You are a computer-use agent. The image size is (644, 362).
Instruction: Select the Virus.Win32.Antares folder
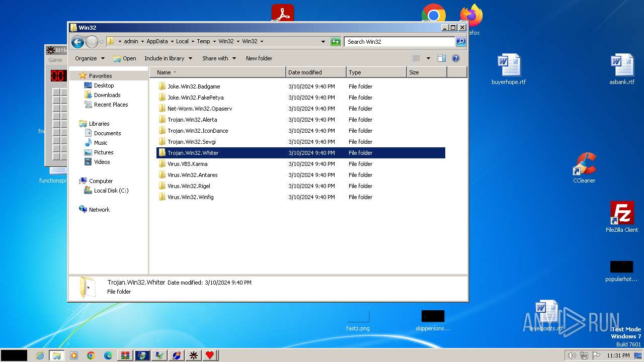click(x=301, y=175)
